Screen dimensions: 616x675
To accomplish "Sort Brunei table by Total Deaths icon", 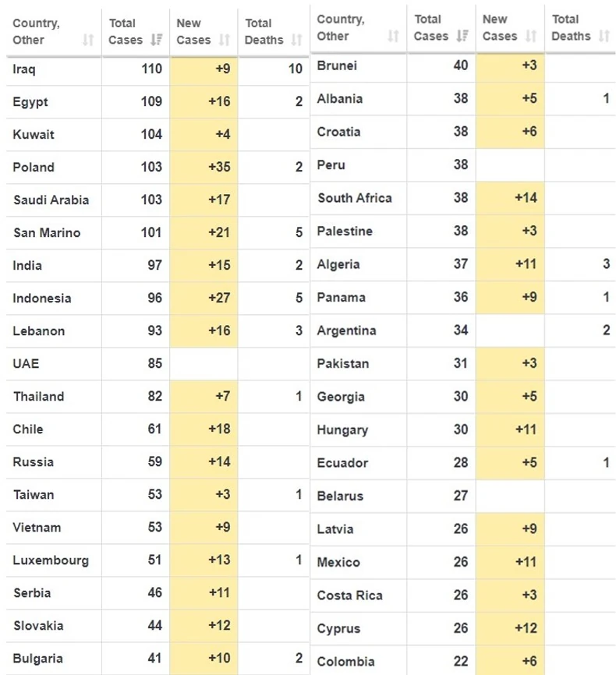I will (604, 36).
